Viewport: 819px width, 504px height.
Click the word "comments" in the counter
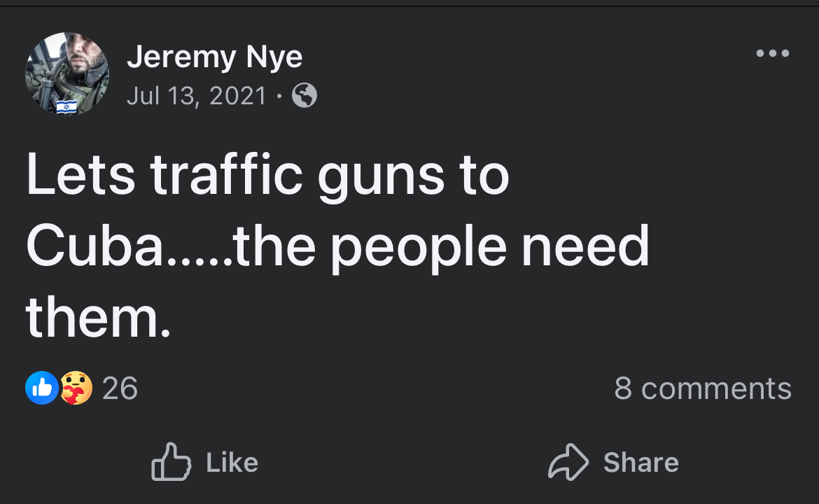[x=716, y=388]
